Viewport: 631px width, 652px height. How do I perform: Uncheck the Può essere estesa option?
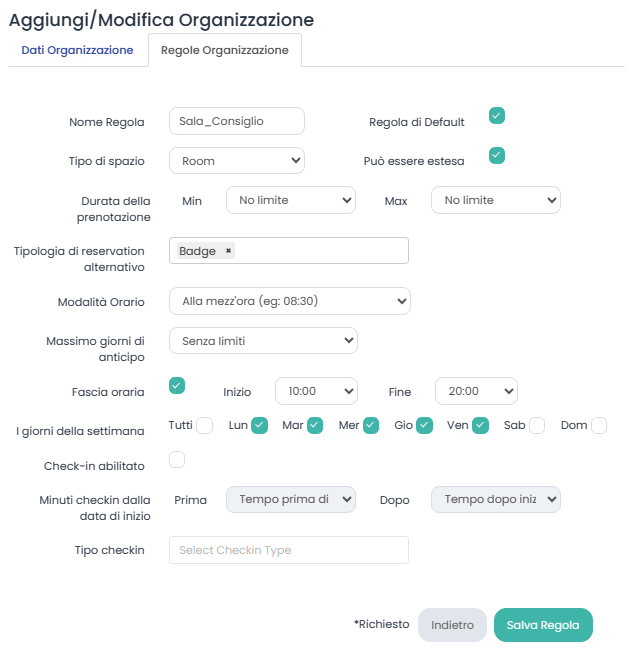pyautogui.click(x=497, y=155)
